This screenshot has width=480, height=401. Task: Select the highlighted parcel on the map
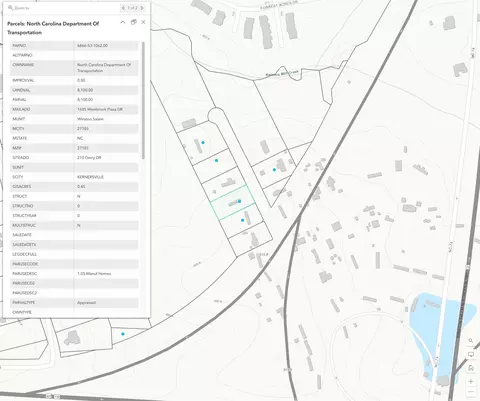(x=233, y=203)
